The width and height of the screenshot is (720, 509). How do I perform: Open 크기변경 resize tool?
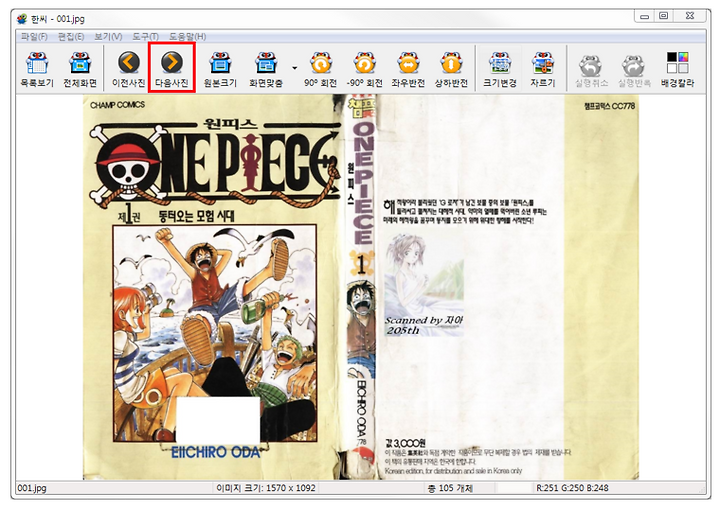click(x=500, y=69)
